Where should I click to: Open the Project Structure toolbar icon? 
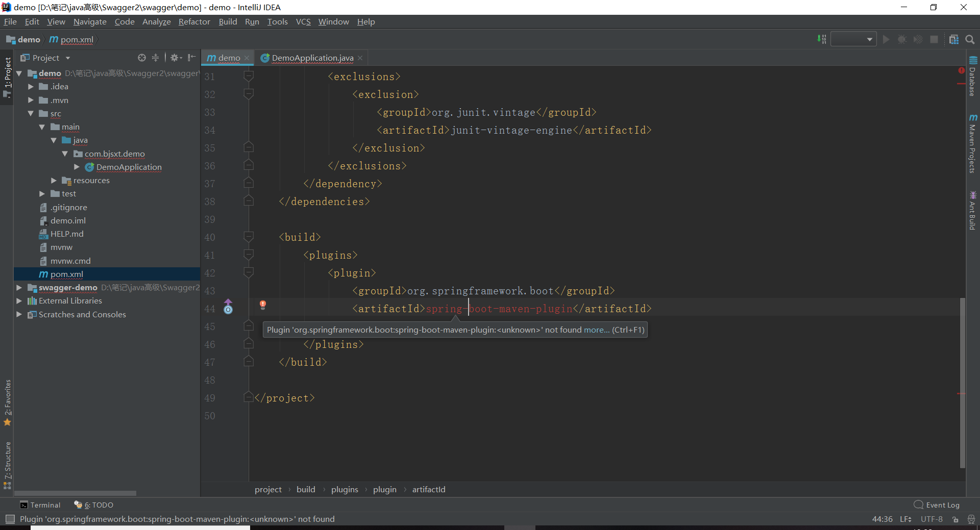click(953, 39)
